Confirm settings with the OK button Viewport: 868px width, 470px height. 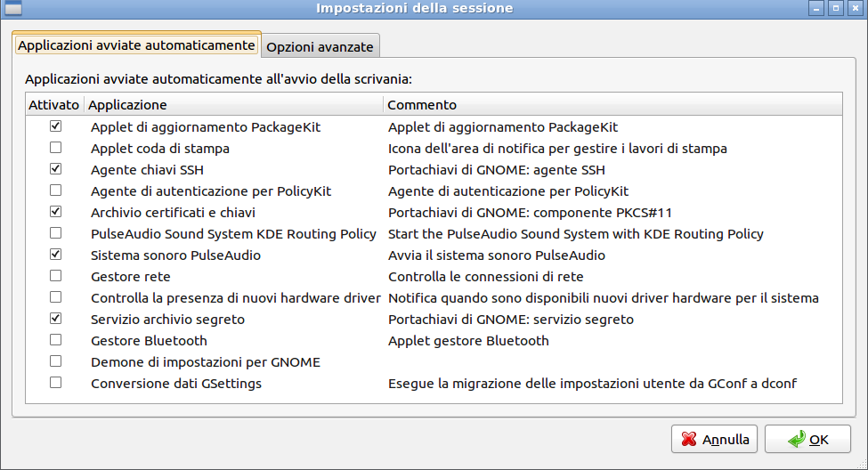coord(808,439)
